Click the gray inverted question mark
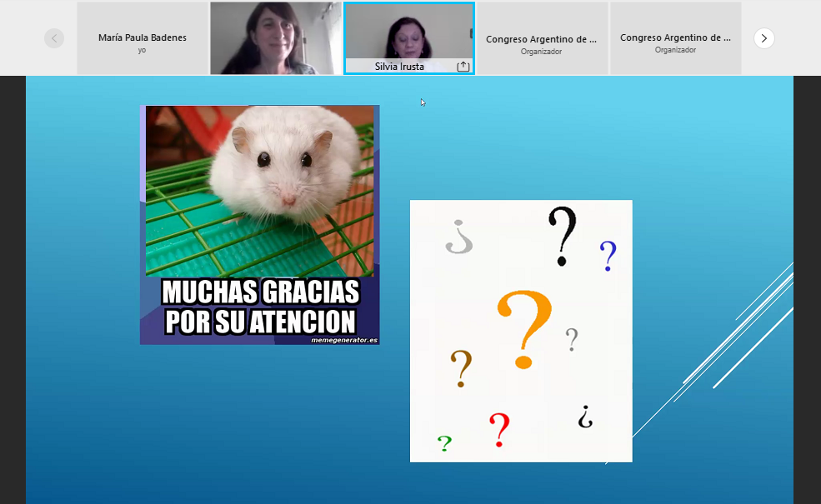 (459, 237)
